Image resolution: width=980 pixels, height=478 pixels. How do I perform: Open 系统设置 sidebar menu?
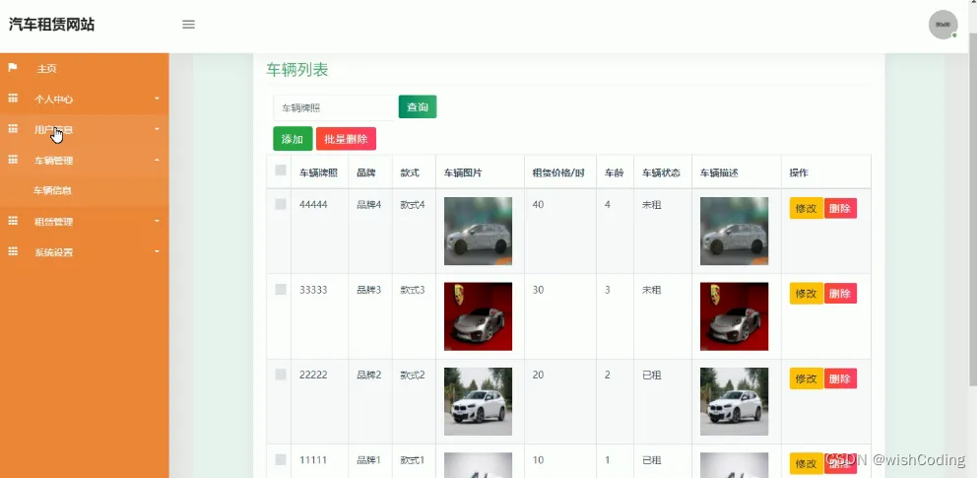click(x=85, y=252)
